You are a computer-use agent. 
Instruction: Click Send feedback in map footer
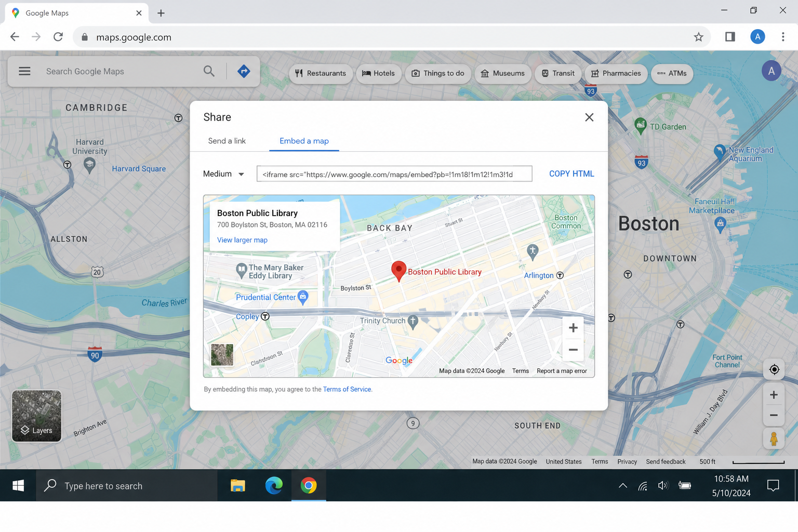pos(666,461)
